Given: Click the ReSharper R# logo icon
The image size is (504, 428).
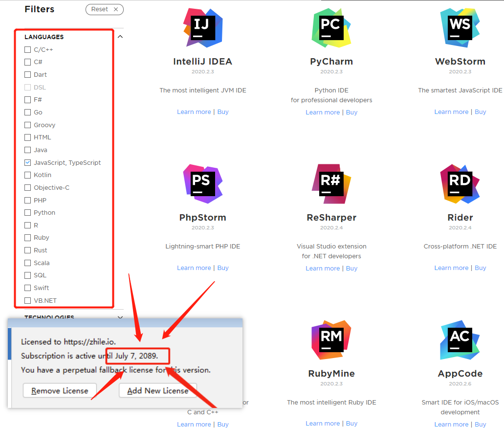Looking at the screenshot, I should [x=331, y=184].
